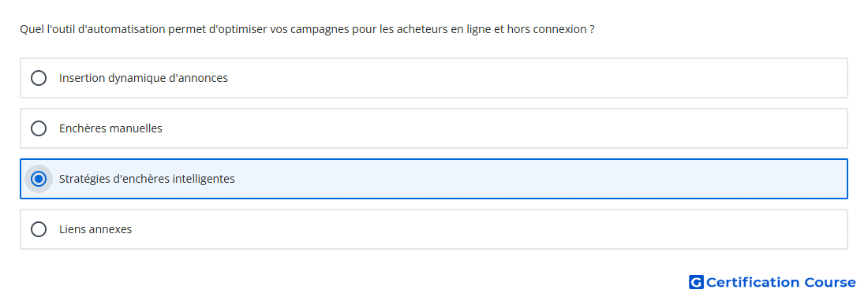Select the Insertion dynamique d'annonces radio button
Viewport: 868px width, 297px height.
pyautogui.click(x=38, y=78)
